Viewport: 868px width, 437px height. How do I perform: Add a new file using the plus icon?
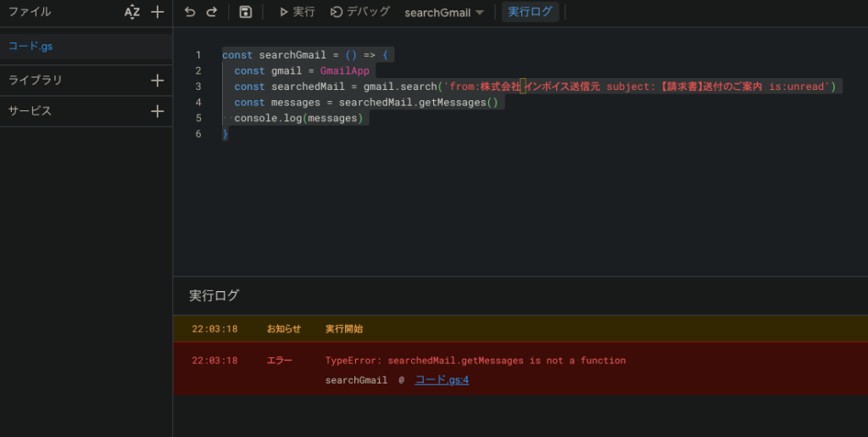pos(157,12)
